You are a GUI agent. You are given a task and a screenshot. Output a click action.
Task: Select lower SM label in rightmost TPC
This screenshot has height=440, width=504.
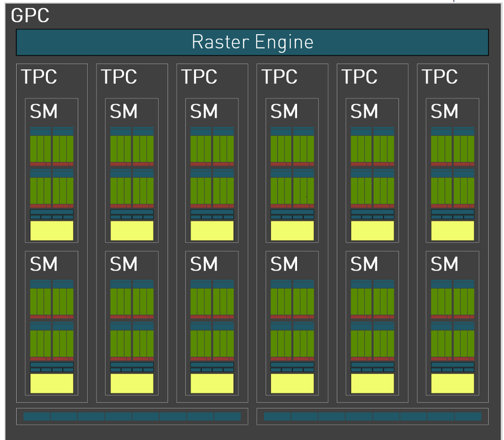(x=445, y=264)
